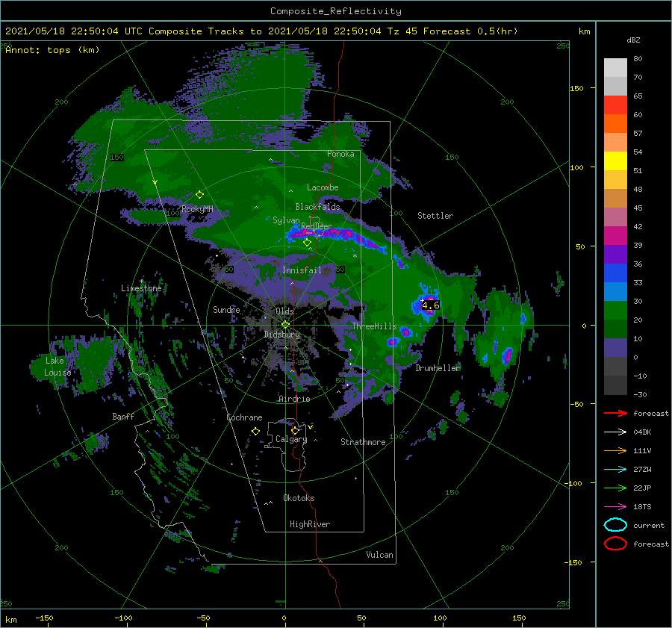
Task: Click the HighRiver city label
Action: click(x=310, y=524)
